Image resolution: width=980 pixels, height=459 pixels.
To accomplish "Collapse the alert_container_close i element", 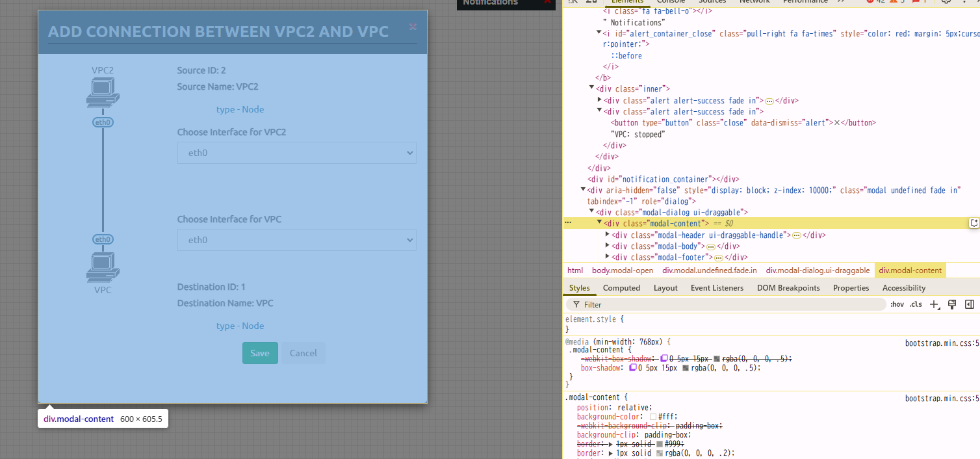I will coord(599,33).
